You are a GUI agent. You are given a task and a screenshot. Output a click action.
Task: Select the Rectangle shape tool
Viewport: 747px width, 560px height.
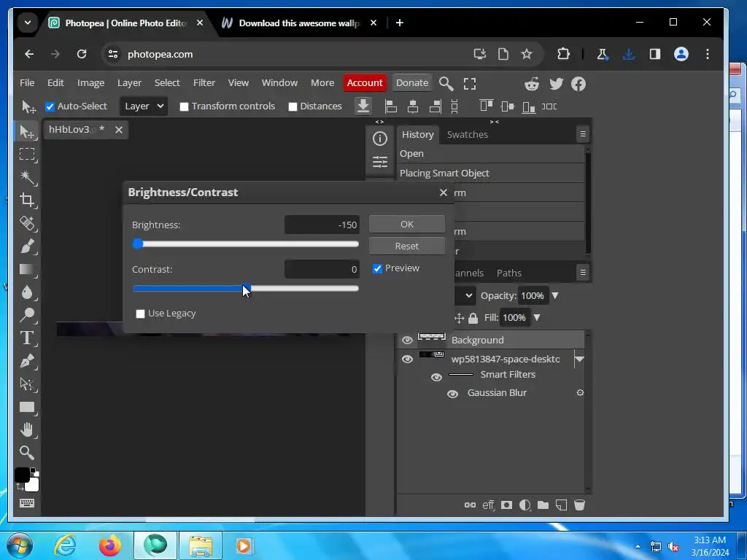click(27, 407)
